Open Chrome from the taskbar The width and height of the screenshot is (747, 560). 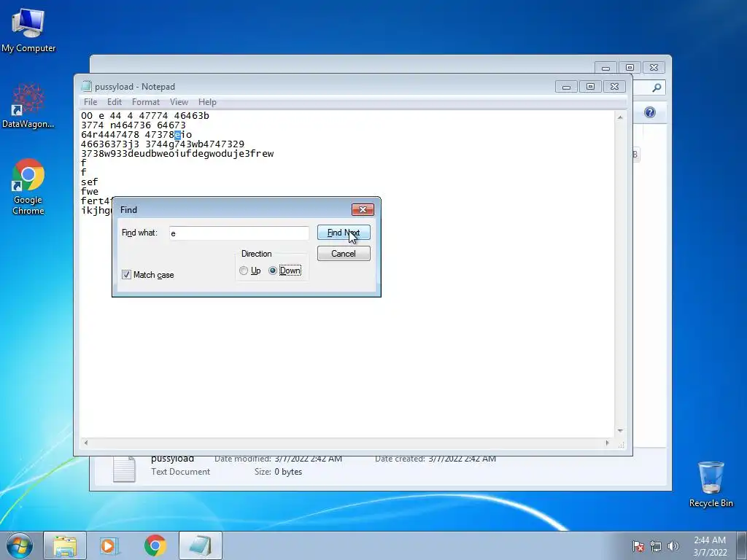click(155, 545)
